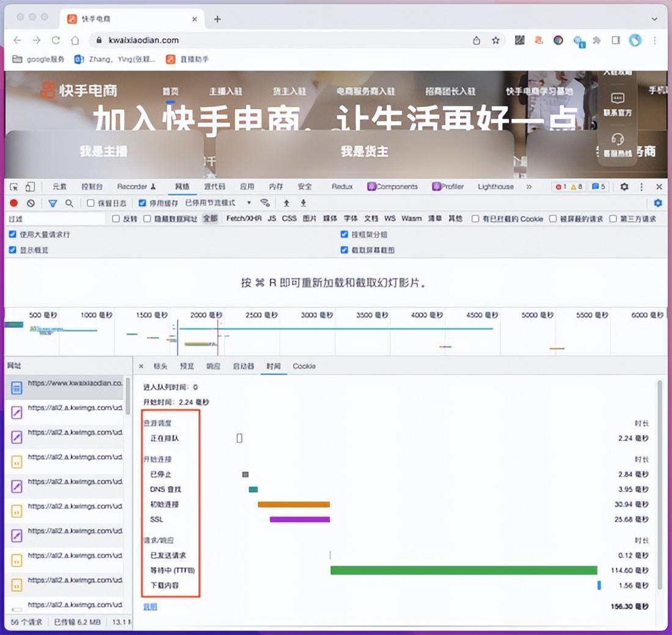Click the 主播入驻 nav link
Image resolution: width=672 pixels, height=635 pixels.
click(x=225, y=91)
